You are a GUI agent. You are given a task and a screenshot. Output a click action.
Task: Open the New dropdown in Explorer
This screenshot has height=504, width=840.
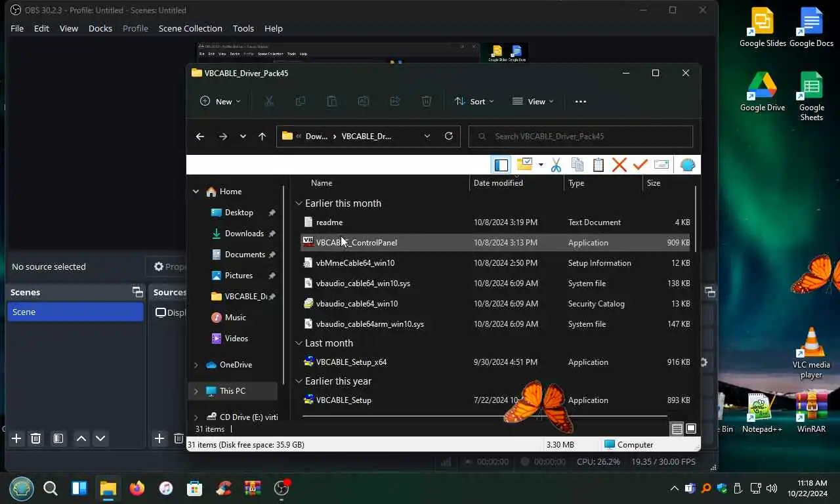220,101
